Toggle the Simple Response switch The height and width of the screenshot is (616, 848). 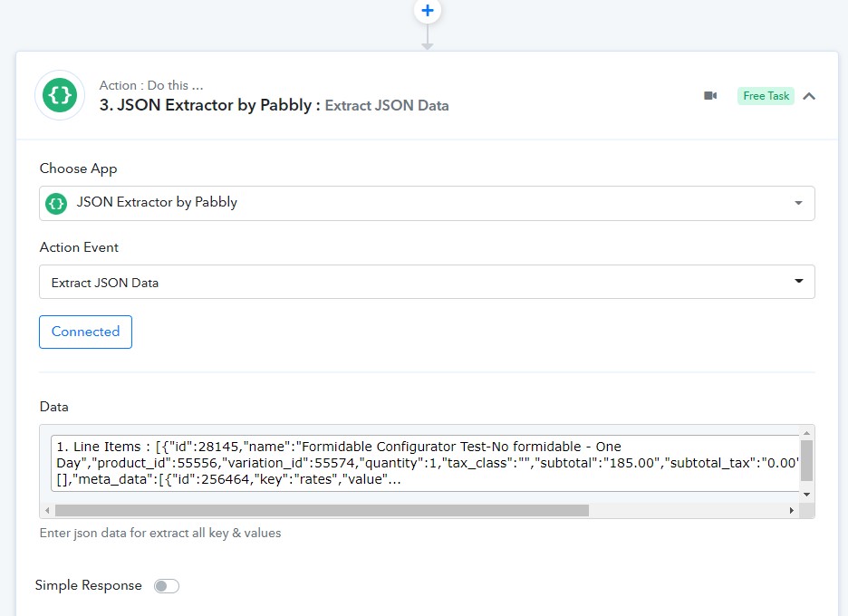point(166,586)
